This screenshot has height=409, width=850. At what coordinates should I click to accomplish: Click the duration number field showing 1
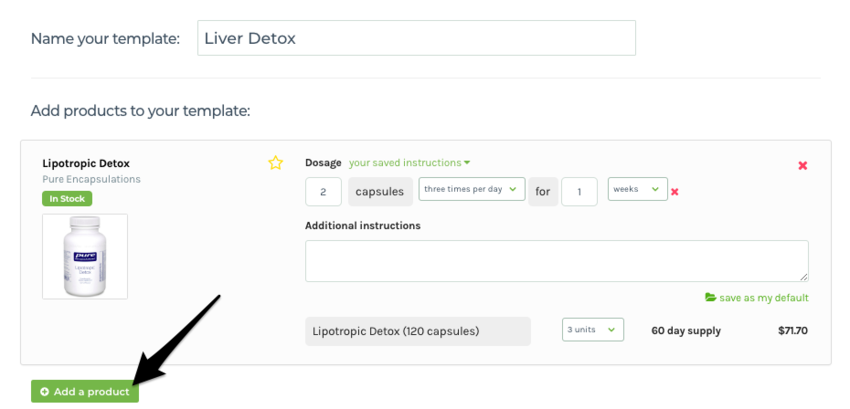579,191
